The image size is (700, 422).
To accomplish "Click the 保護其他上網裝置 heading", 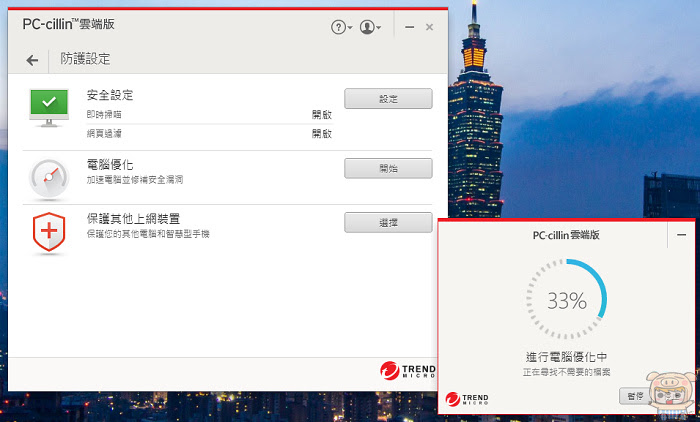I will coord(133,219).
